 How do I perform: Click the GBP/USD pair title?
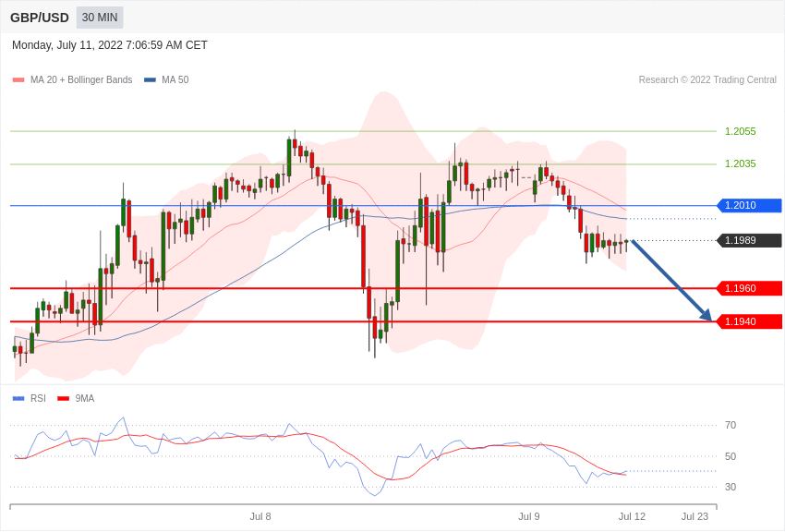click(x=40, y=18)
